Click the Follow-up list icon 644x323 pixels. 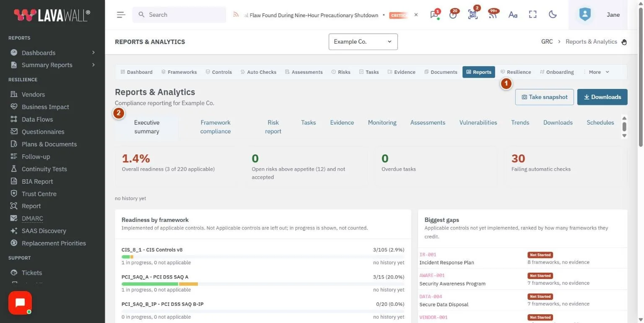[14, 156]
